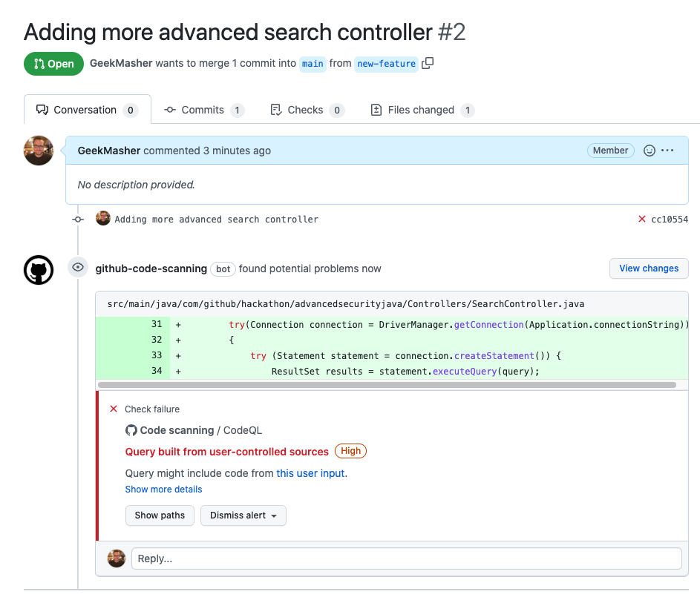Click the github-code-scanning username
Viewport: 700px width, 603px height.
151,268
